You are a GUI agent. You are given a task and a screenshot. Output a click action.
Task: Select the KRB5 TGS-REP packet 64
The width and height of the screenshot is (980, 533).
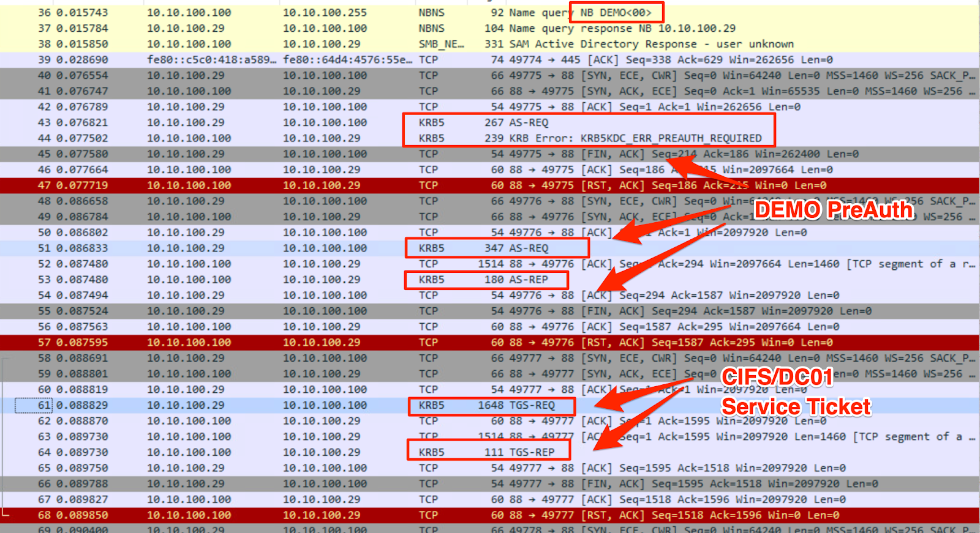click(367, 453)
